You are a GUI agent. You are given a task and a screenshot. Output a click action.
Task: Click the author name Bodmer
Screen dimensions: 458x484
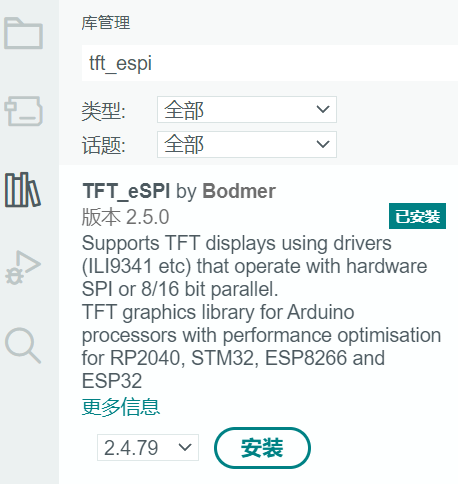tap(239, 191)
